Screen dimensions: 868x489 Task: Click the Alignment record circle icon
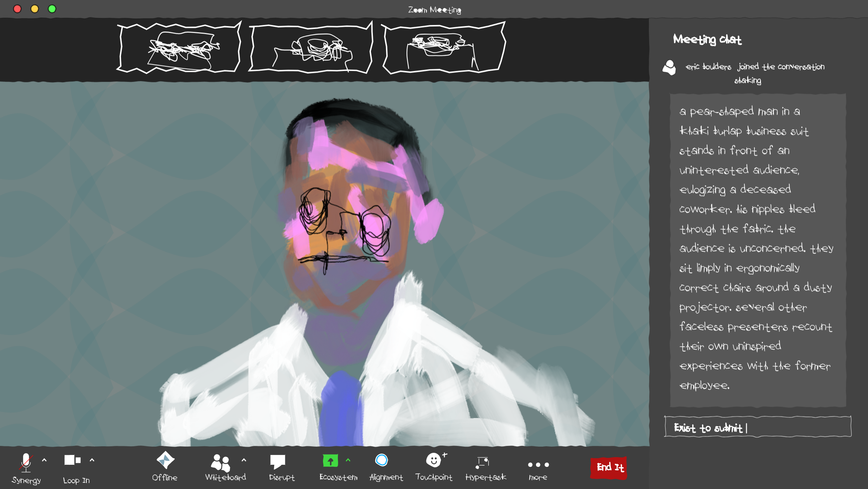point(382,460)
